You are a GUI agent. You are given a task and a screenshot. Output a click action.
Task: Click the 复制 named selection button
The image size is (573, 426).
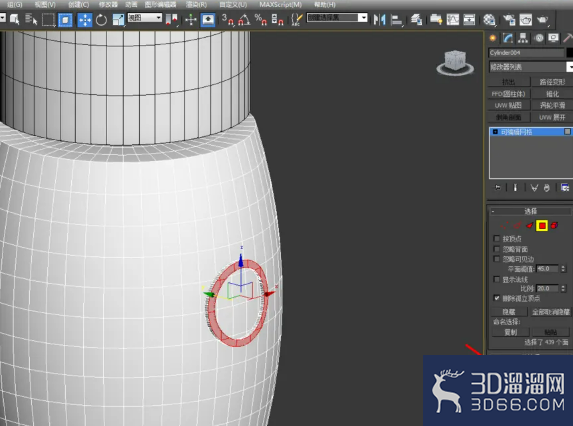[511, 332]
